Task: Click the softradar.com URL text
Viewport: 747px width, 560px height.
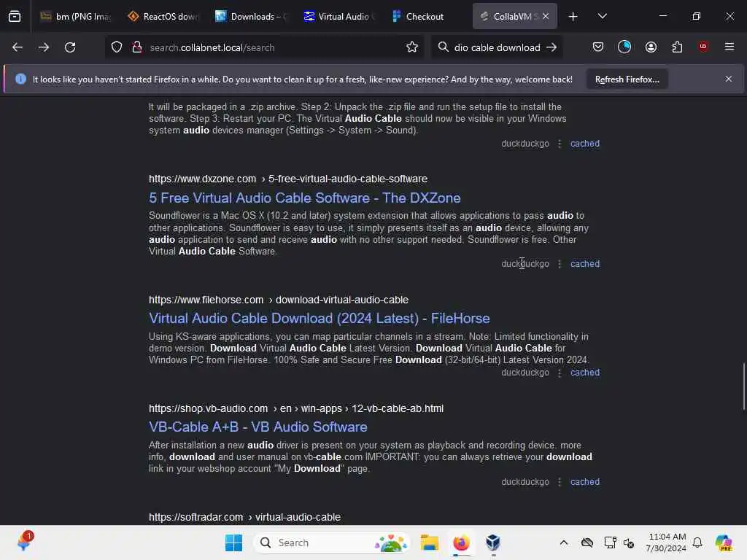Action: click(244, 517)
